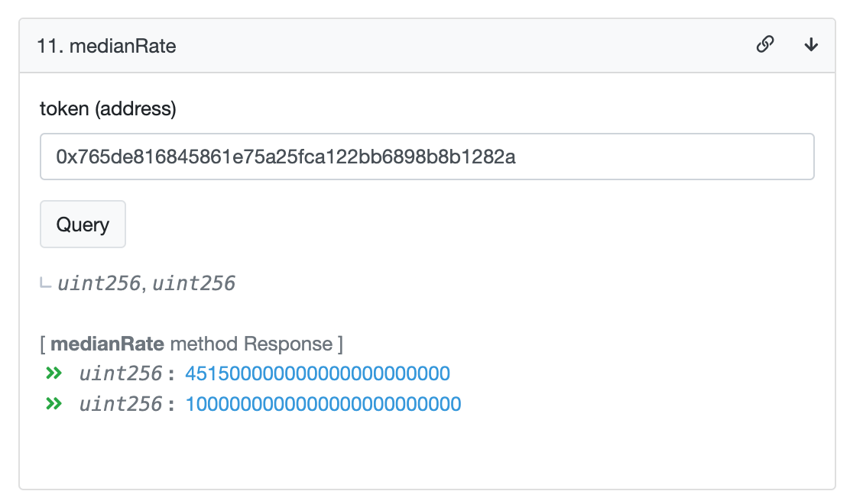
Task: Click the words method Response
Action: click(251, 344)
